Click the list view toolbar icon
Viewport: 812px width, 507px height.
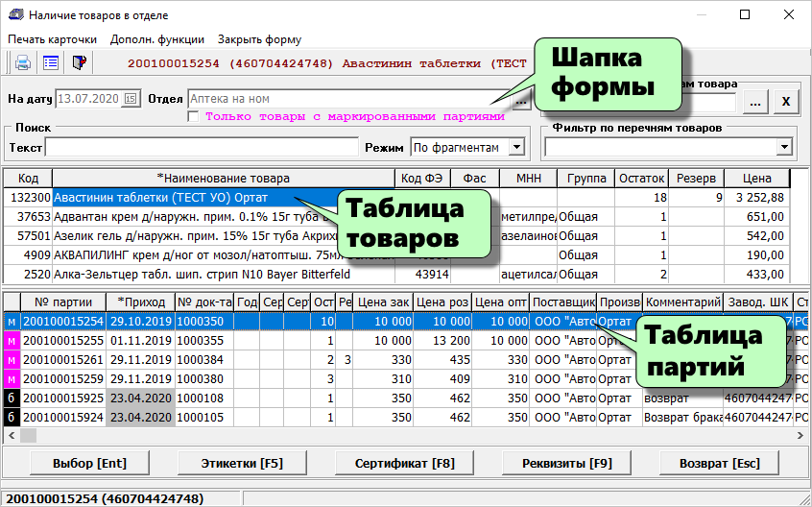pos(51,62)
